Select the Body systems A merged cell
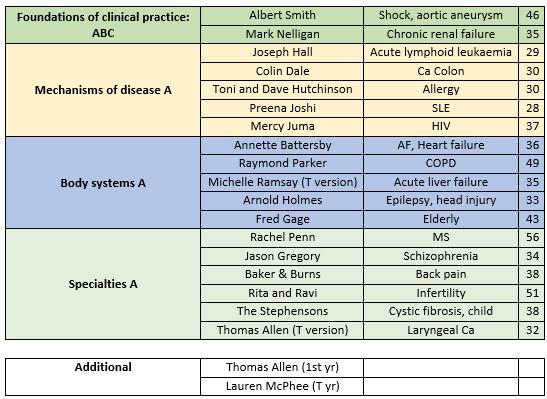 point(103,183)
